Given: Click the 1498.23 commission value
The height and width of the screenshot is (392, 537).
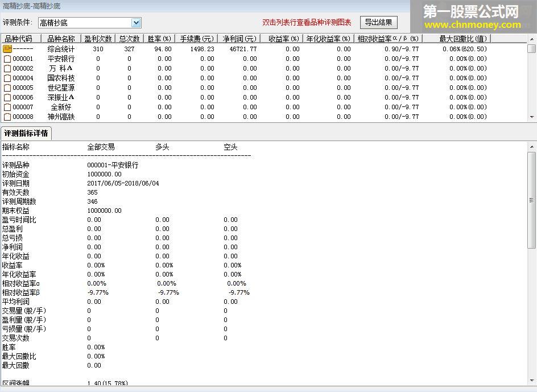Looking at the screenshot, I should [203, 49].
